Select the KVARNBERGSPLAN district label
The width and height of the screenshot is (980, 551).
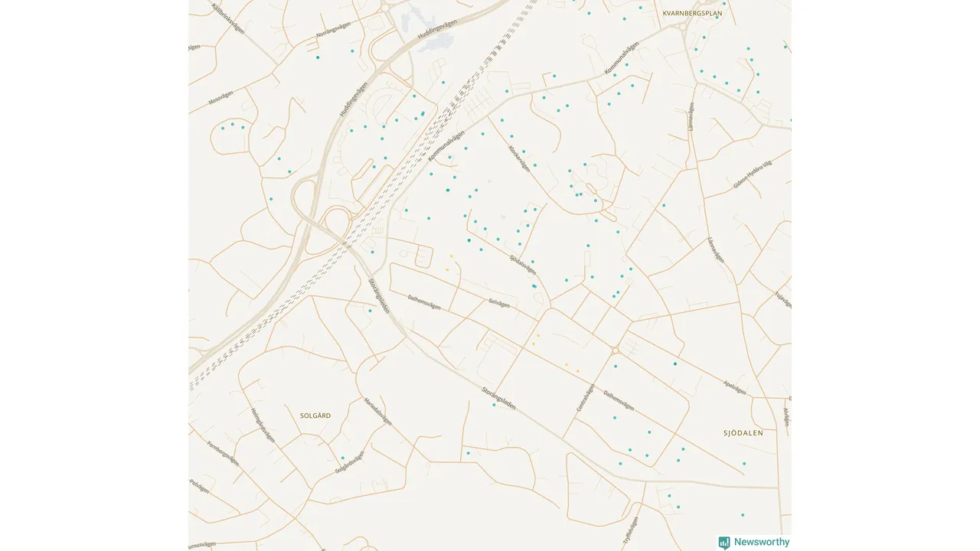[693, 14]
